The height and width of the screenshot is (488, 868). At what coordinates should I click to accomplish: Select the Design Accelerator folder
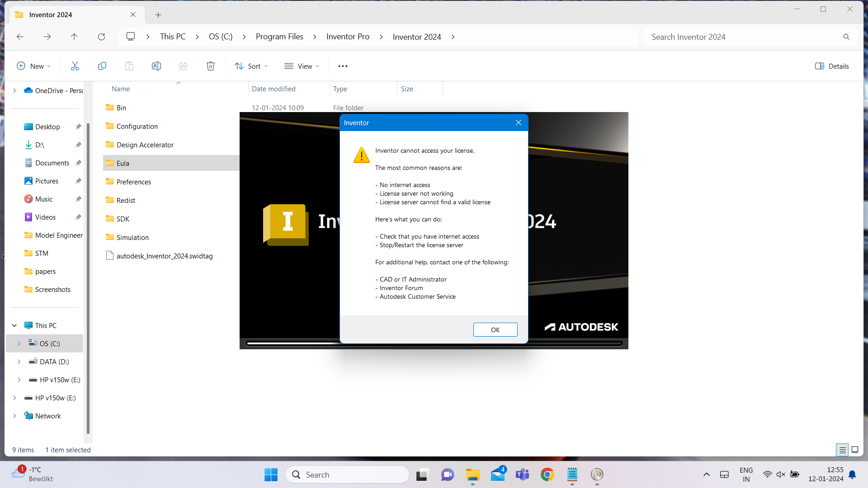[145, 145]
